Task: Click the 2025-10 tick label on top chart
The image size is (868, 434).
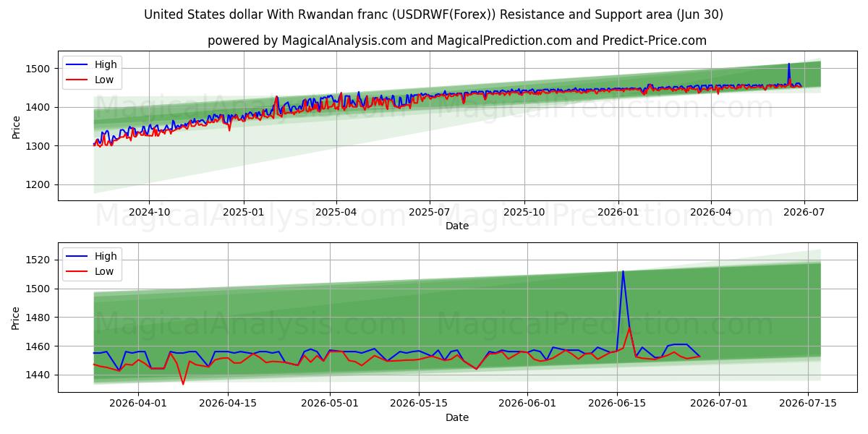Action: click(524, 212)
